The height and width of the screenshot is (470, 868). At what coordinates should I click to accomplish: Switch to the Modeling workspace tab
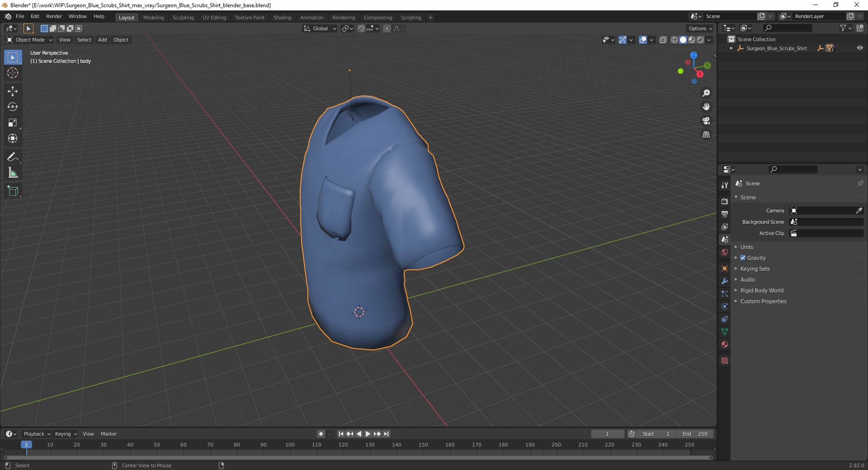(153, 18)
